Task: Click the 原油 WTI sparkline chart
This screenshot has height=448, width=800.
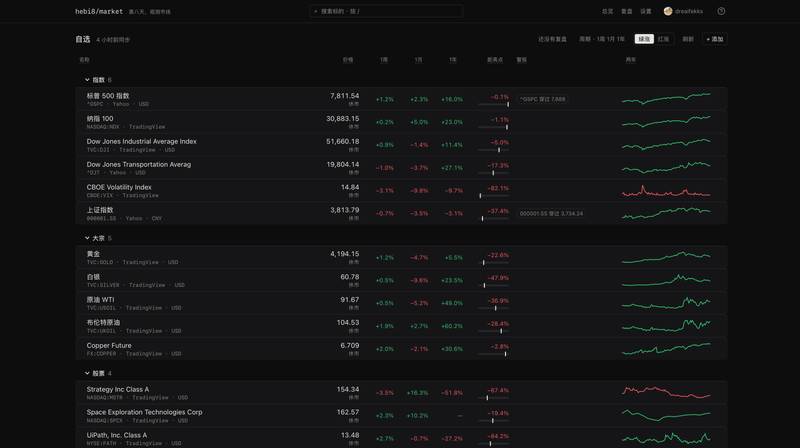Action: (666, 303)
